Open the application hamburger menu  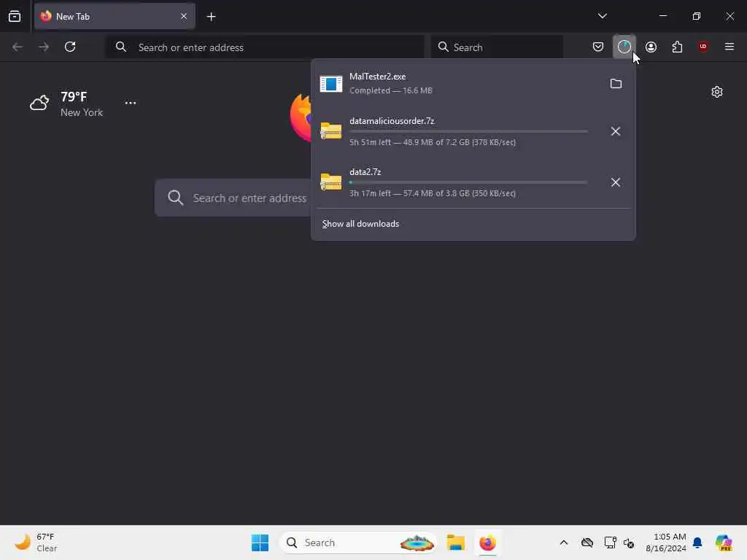click(729, 47)
